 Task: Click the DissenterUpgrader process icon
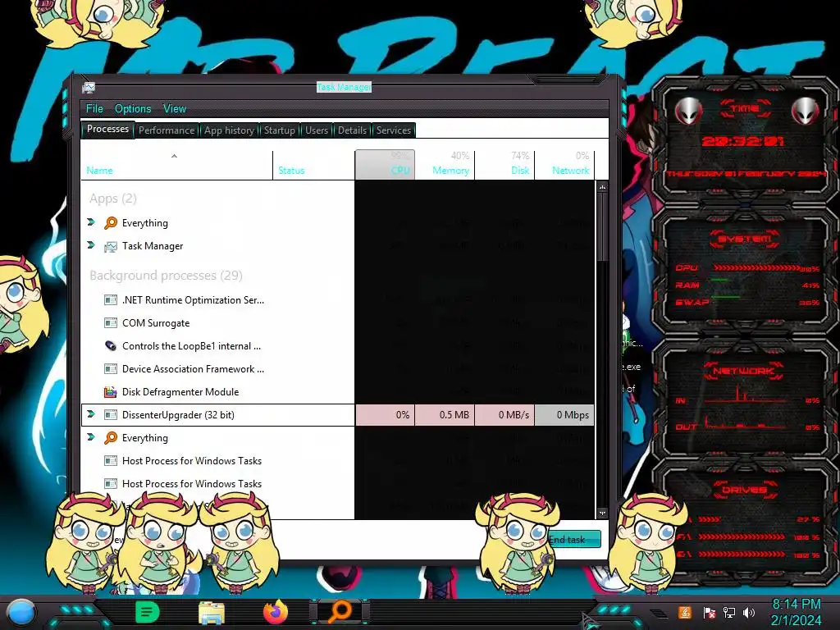[x=111, y=414]
